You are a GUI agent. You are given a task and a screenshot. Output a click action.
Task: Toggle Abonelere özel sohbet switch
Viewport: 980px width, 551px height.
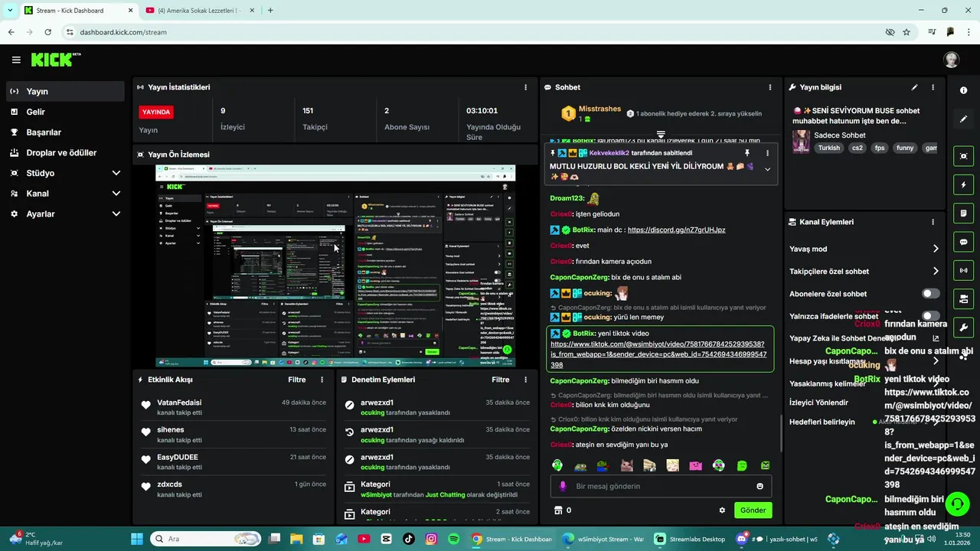click(930, 294)
